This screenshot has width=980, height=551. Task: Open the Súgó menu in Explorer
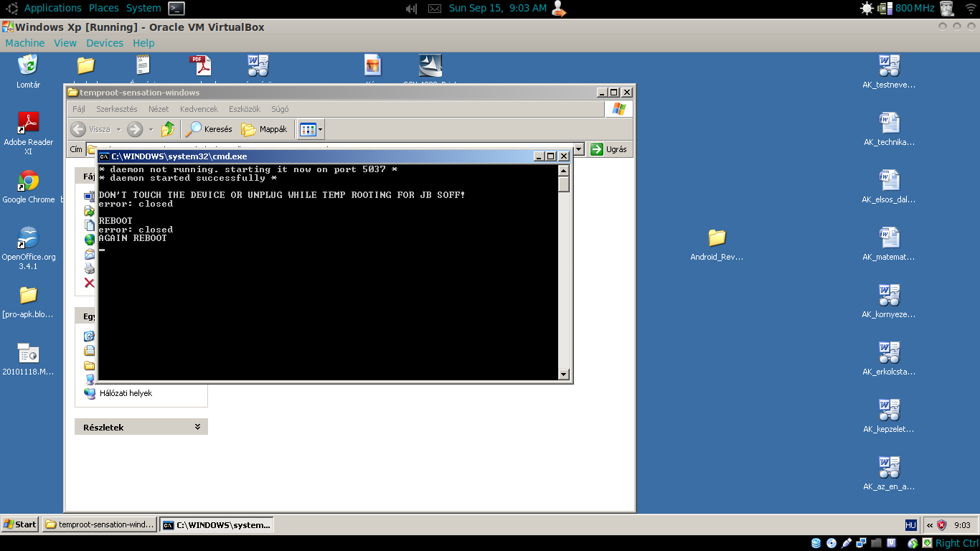click(x=280, y=109)
